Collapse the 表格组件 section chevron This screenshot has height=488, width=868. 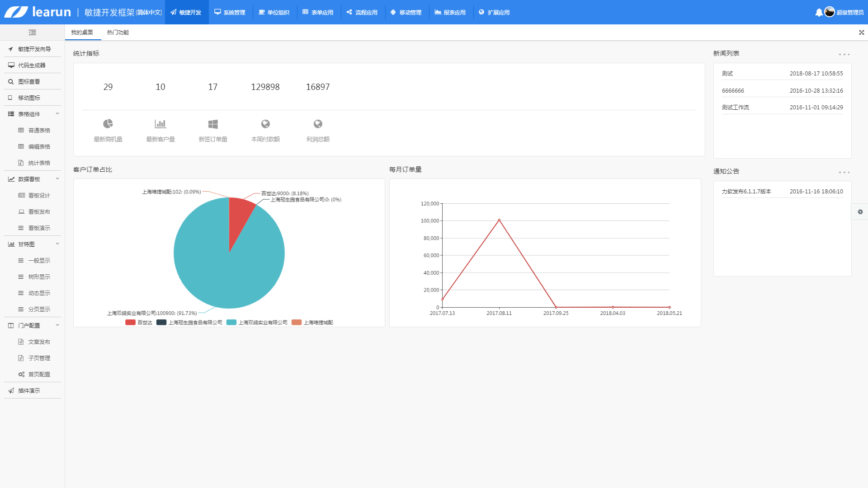[57, 113]
